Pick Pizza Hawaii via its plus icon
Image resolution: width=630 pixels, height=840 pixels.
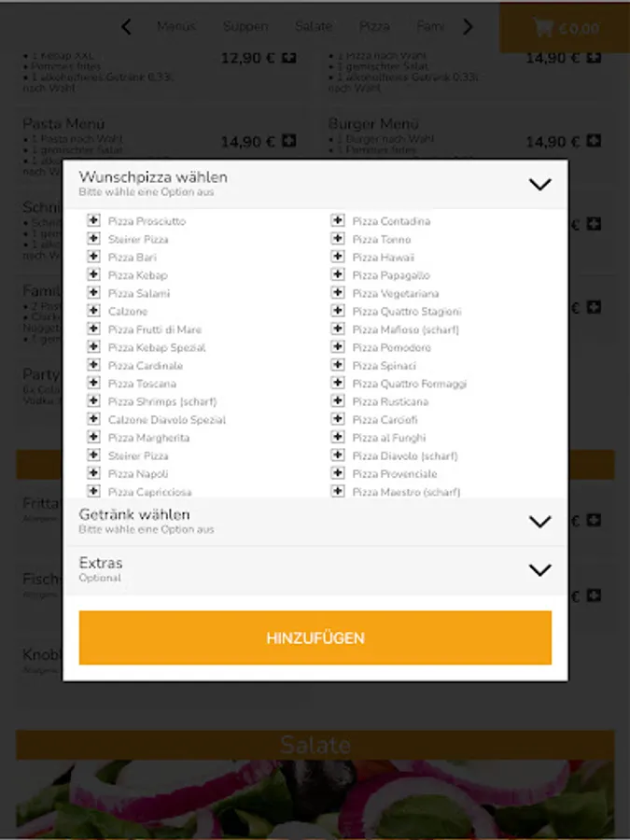338,257
